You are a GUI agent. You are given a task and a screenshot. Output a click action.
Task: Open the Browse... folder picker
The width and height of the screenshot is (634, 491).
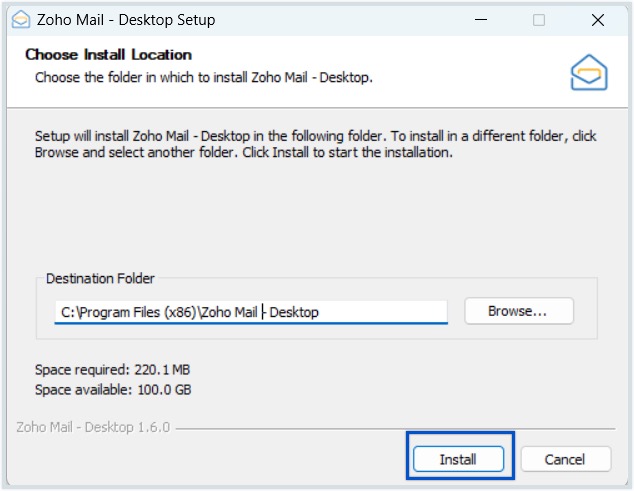coord(519,311)
